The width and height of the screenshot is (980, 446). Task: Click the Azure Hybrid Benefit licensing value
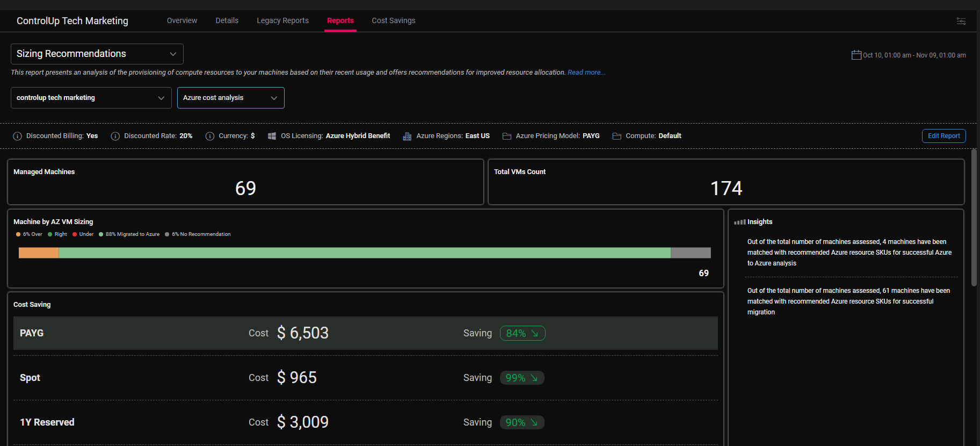click(358, 136)
